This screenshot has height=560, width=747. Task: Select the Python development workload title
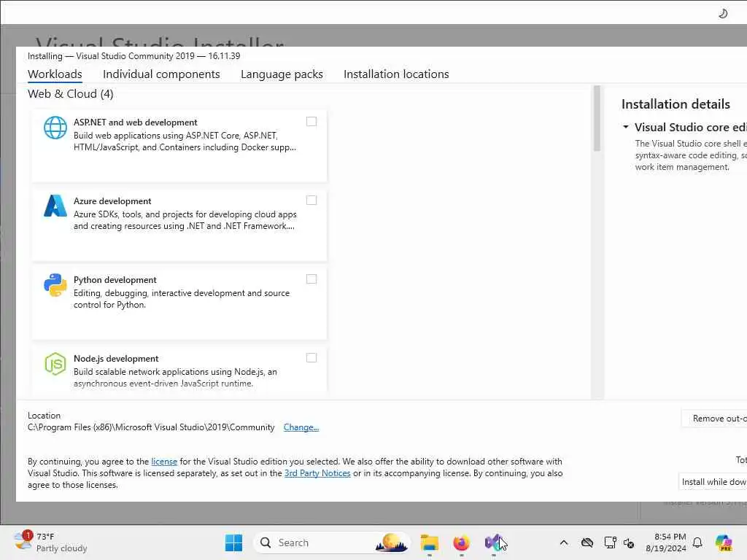[x=115, y=280]
